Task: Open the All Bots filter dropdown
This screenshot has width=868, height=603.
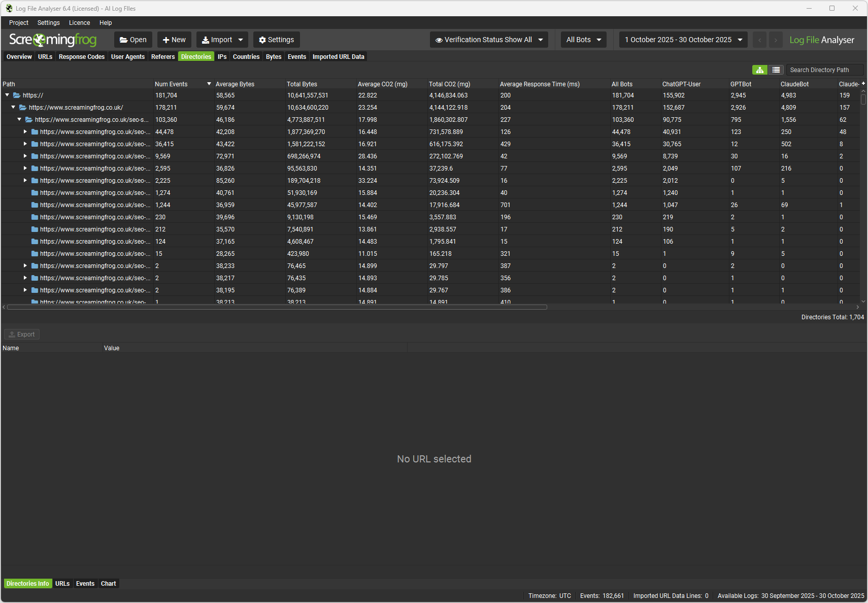Action: pyautogui.click(x=583, y=40)
